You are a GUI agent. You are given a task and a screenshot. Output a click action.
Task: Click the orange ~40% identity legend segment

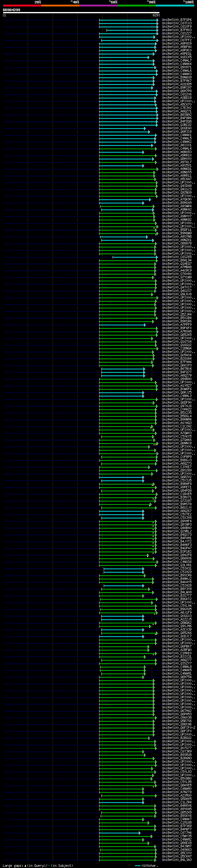(x=61, y=6)
